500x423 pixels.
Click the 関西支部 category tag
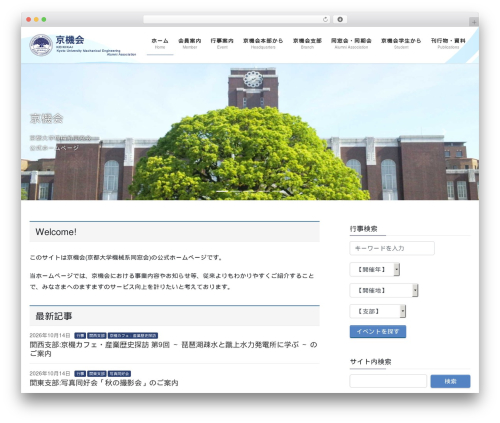point(97,336)
